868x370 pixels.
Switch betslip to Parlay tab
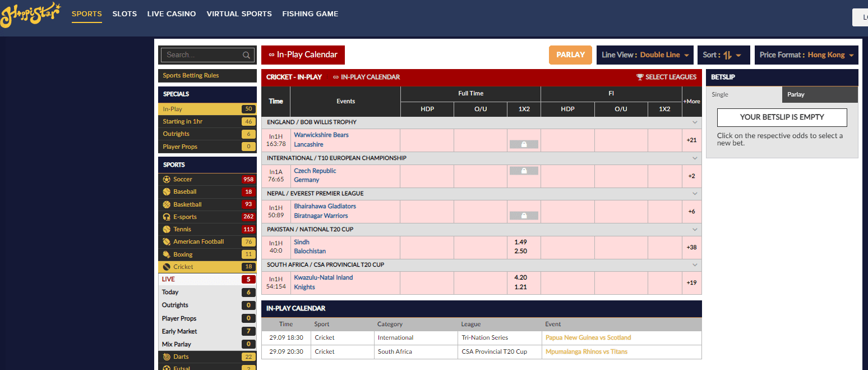[820, 94]
